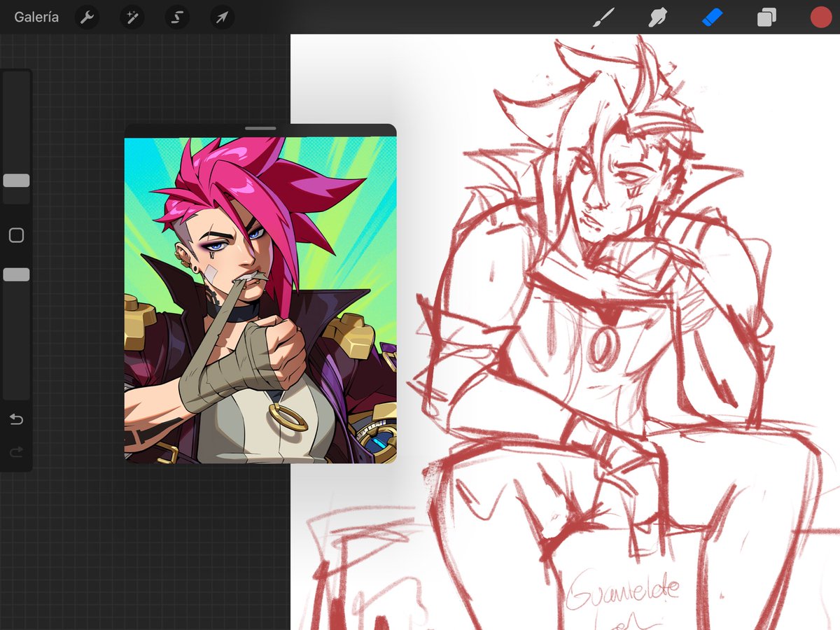Tap the square modify button on sidebar
This screenshot has height=630, width=840.
coord(16,235)
